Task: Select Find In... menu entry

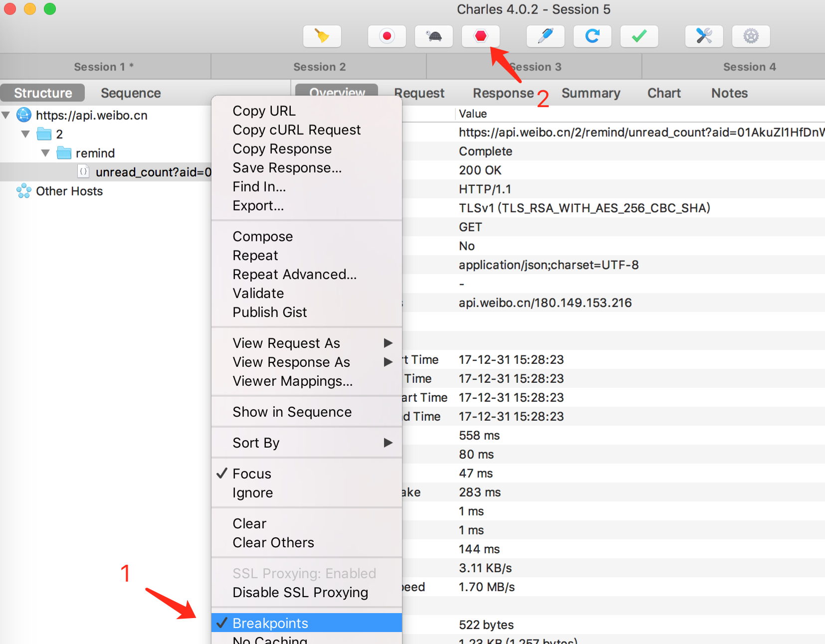Action: coord(307,186)
